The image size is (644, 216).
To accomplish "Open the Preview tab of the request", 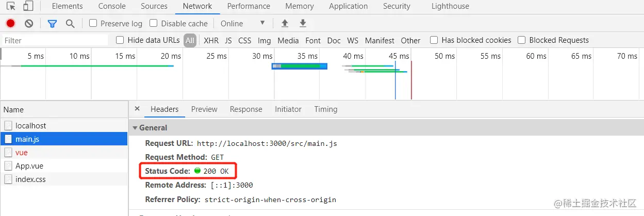I will pos(204,109).
